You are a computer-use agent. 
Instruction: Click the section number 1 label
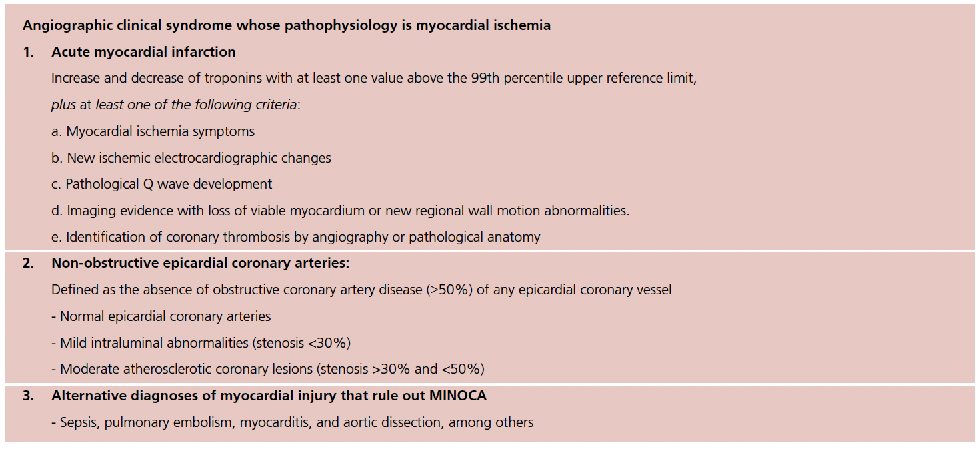click(x=29, y=52)
